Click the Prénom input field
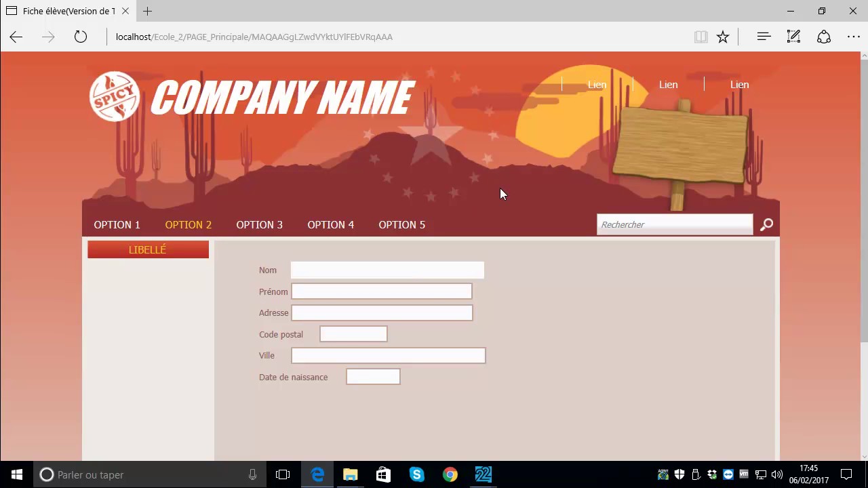This screenshot has height=488, width=868. pyautogui.click(x=382, y=291)
